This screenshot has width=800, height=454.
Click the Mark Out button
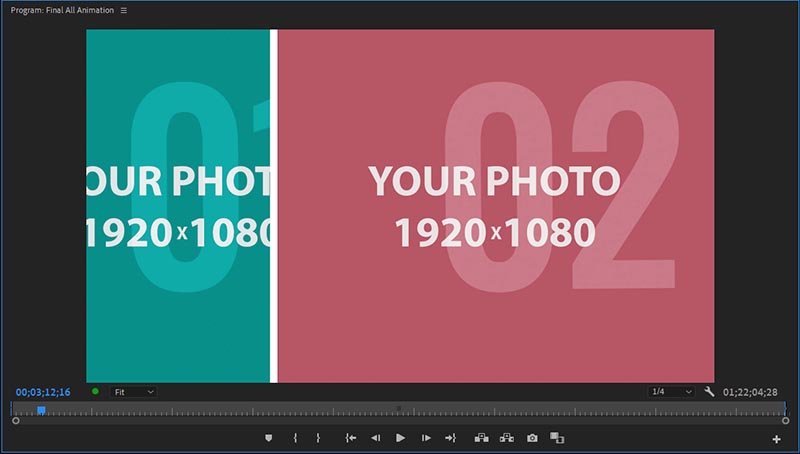(318, 438)
